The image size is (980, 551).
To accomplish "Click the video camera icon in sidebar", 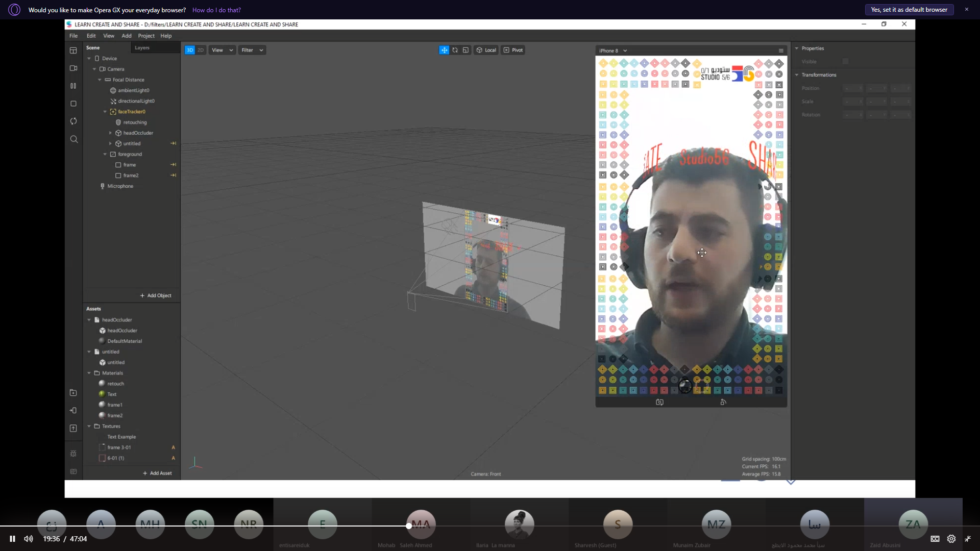I will pos(73,68).
